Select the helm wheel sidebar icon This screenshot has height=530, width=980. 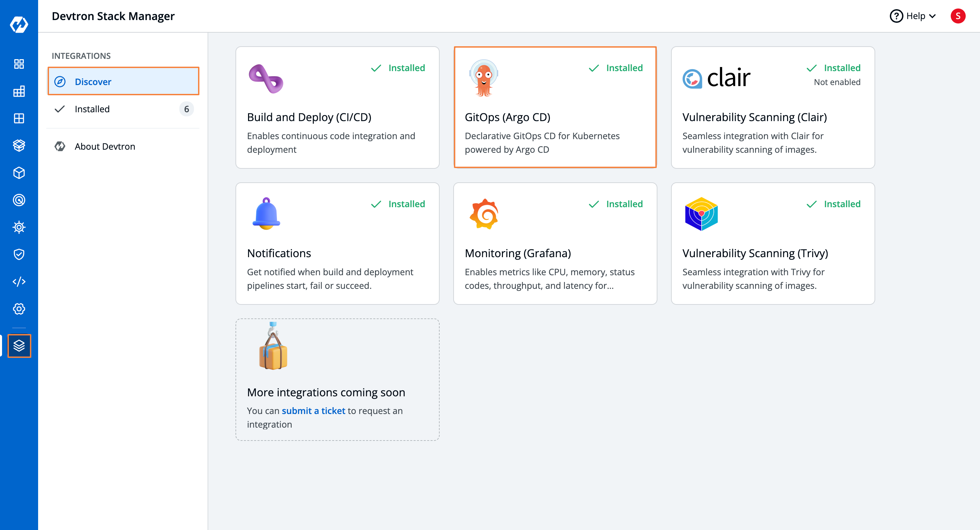[19, 227]
